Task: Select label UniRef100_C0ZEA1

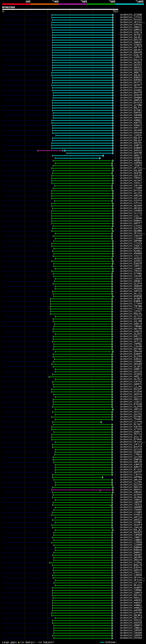Action: [x=131, y=563]
